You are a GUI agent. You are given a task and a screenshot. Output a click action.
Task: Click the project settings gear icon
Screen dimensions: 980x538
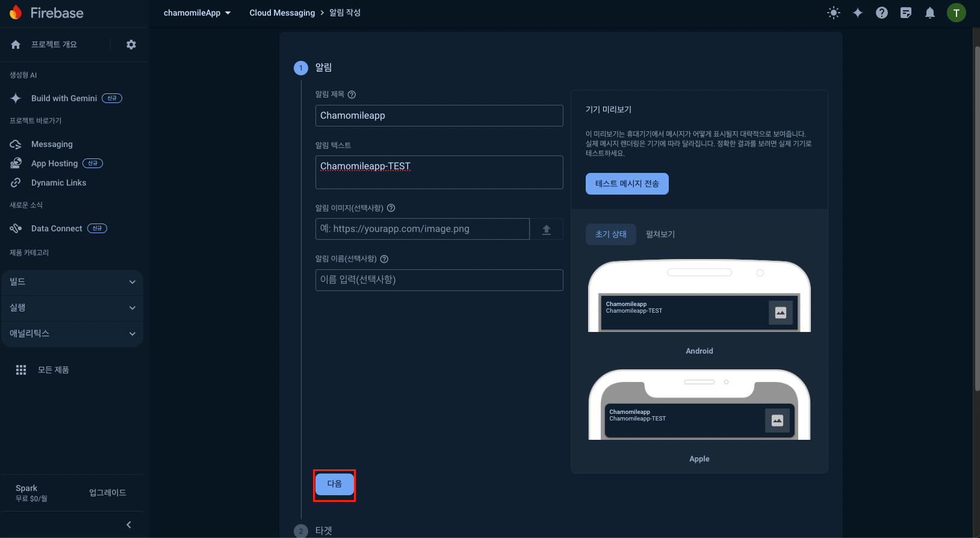[131, 45]
